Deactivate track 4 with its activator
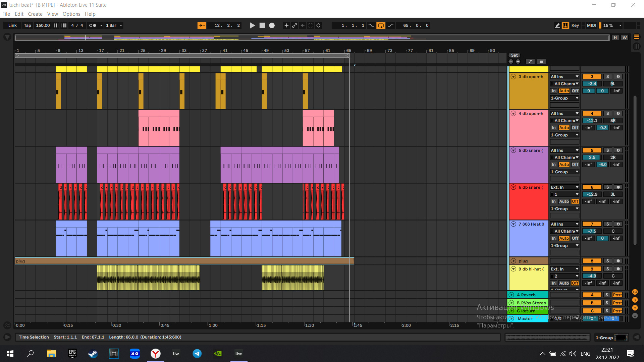 click(592, 114)
